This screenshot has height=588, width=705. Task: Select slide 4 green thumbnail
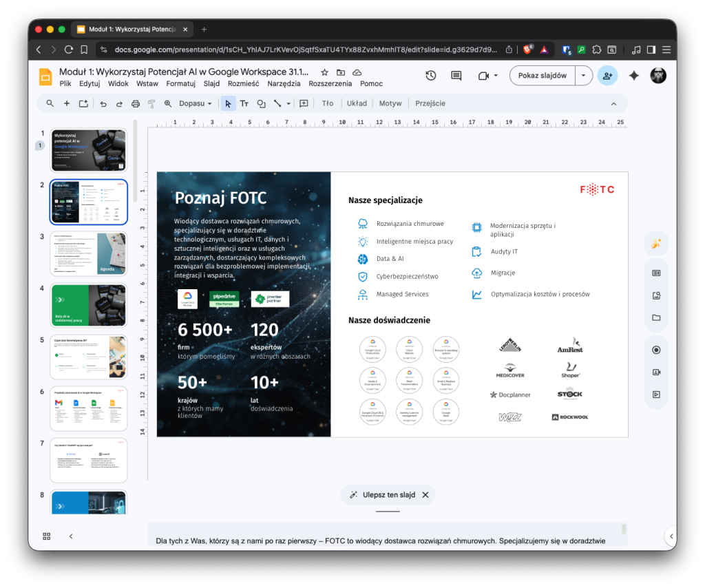89,305
